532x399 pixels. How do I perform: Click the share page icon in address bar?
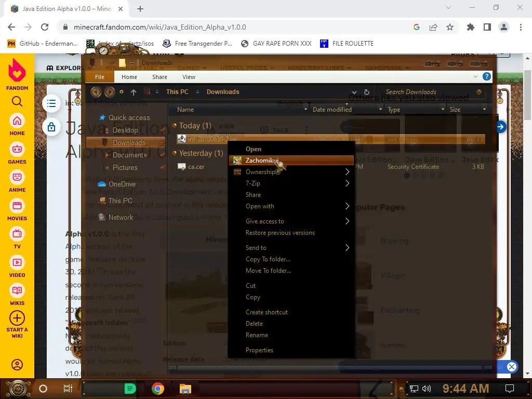[433, 27]
